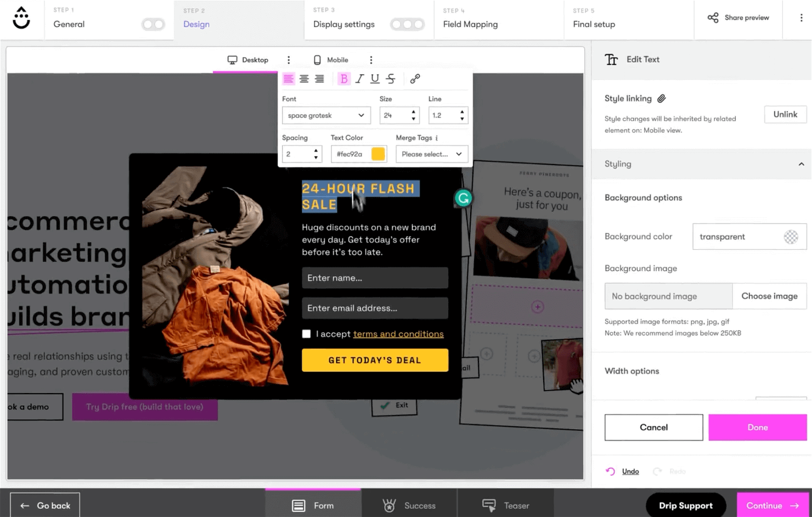Open the yellow text color swatch
The height and width of the screenshot is (517, 812).
click(378, 154)
